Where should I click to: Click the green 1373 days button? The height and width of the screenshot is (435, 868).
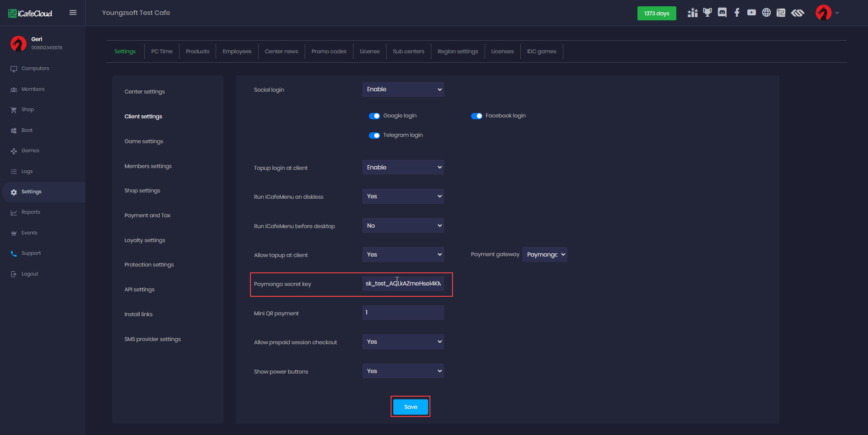656,14
